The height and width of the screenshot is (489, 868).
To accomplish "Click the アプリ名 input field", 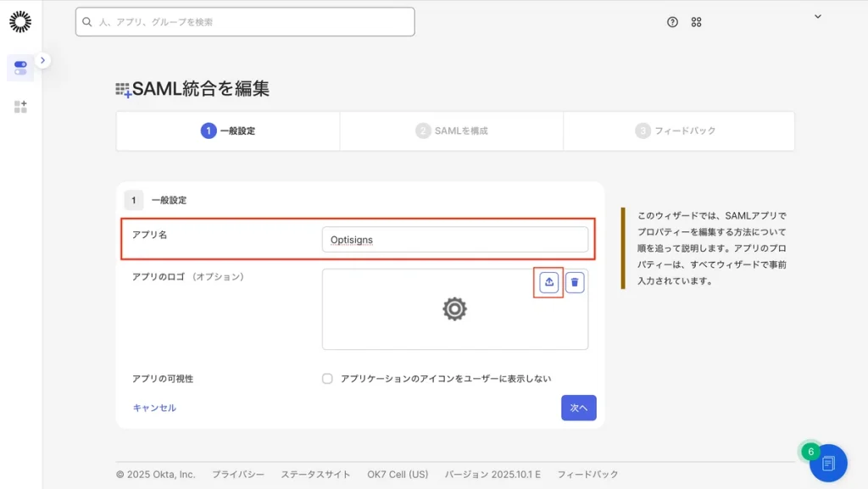I will [x=455, y=240].
